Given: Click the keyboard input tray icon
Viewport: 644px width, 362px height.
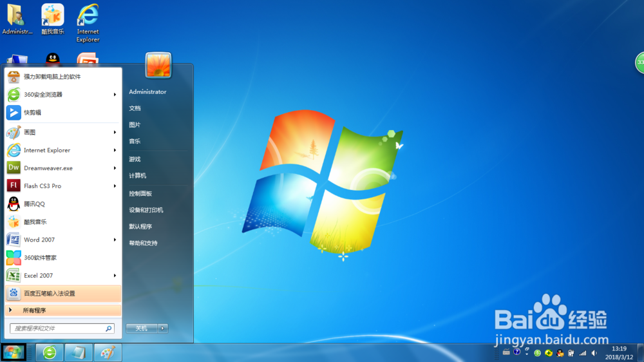Looking at the screenshot, I should [x=506, y=352].
